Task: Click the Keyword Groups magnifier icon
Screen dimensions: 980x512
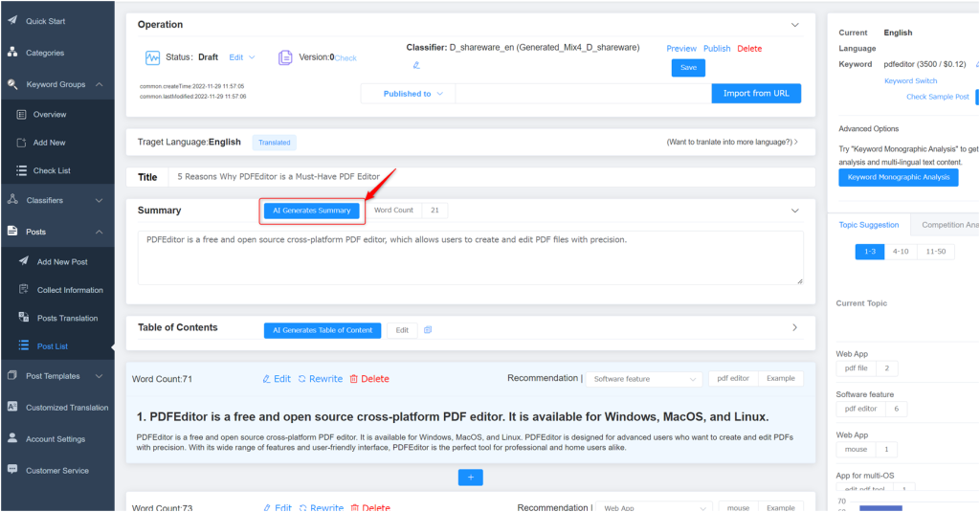Action: coord(12,84)
